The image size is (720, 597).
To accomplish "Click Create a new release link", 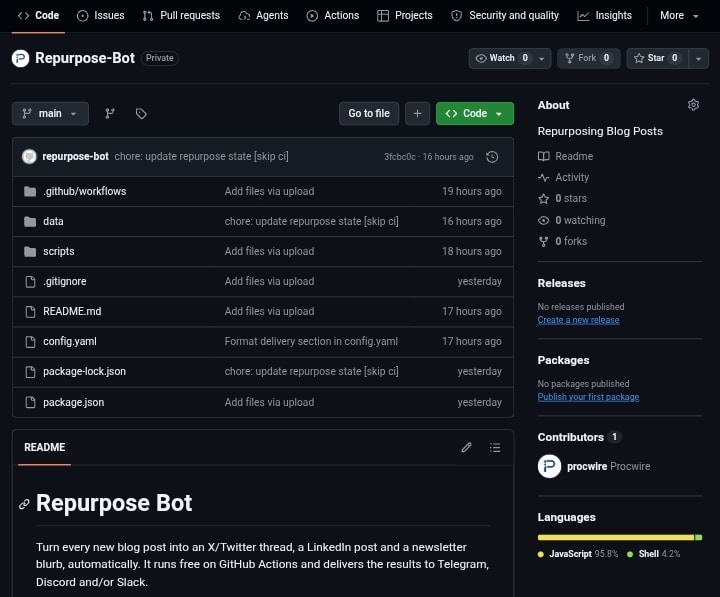I will 578,320.
